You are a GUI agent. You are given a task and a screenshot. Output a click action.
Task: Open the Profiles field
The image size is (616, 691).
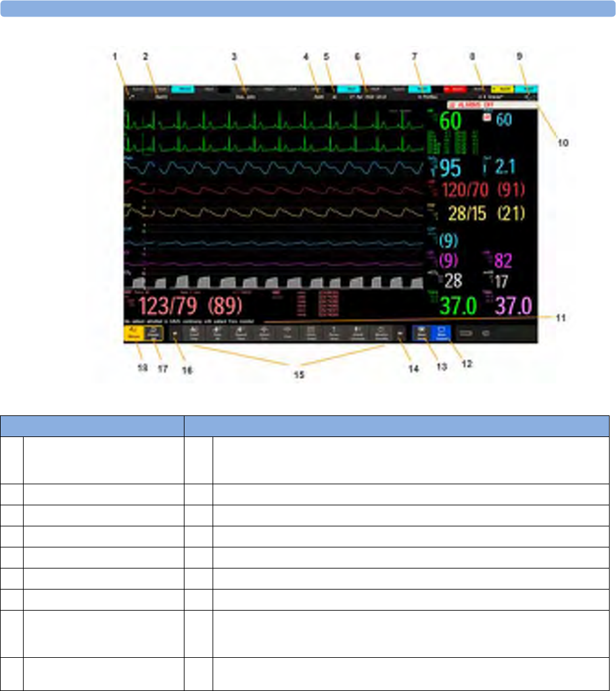pyautogui.click(x=428, y=96)
